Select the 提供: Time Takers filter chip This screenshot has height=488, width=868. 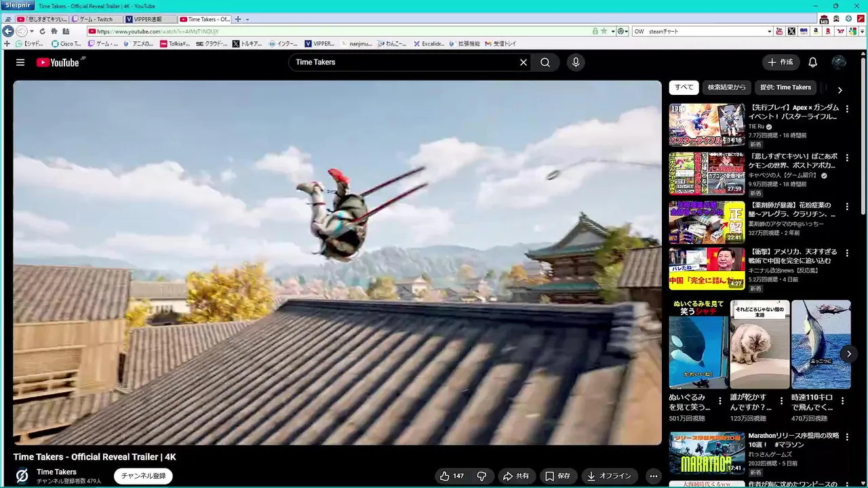[785, 87]
